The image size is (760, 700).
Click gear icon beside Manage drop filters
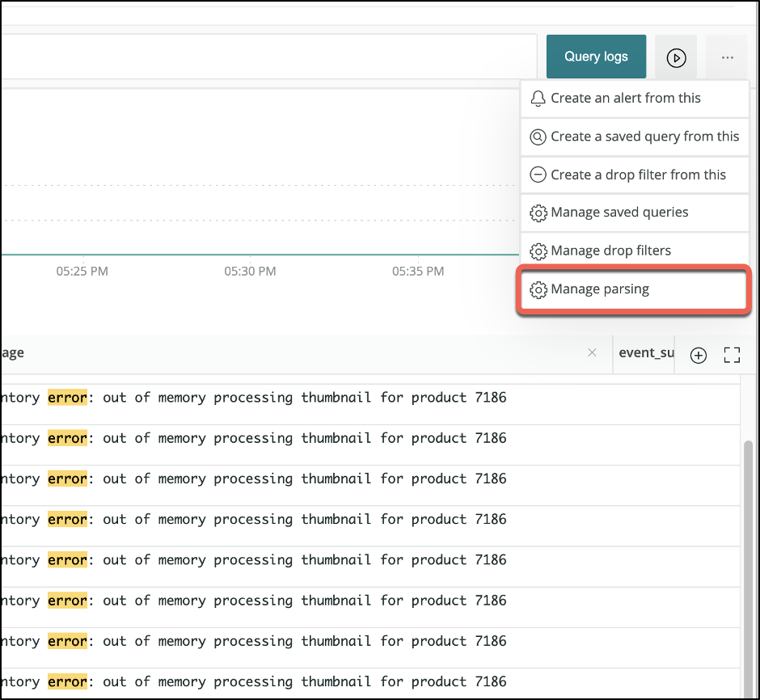pos(538,251)
